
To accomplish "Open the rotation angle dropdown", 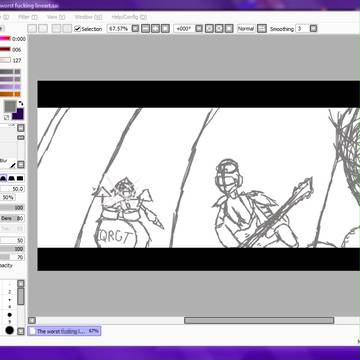I will point(199,29).
